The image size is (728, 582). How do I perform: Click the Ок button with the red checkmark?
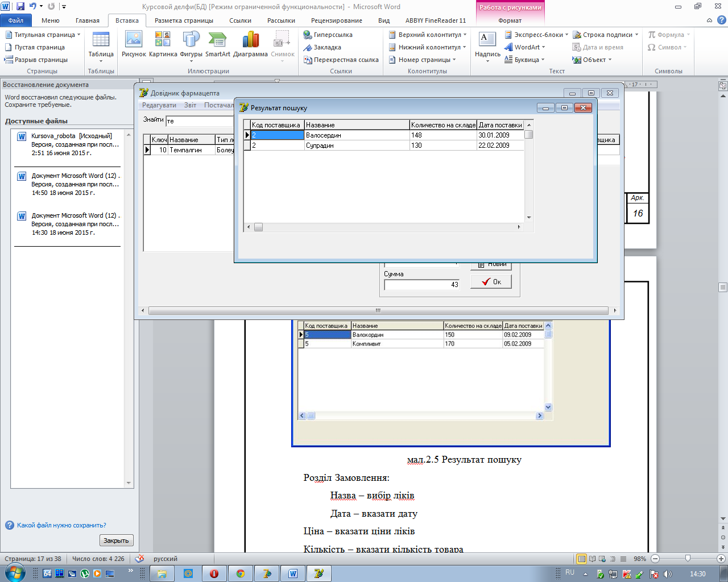point(491,282)
